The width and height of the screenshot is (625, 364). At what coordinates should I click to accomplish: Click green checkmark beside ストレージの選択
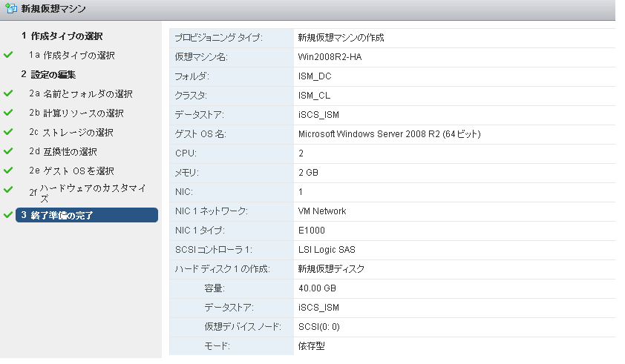click(8, 132)
